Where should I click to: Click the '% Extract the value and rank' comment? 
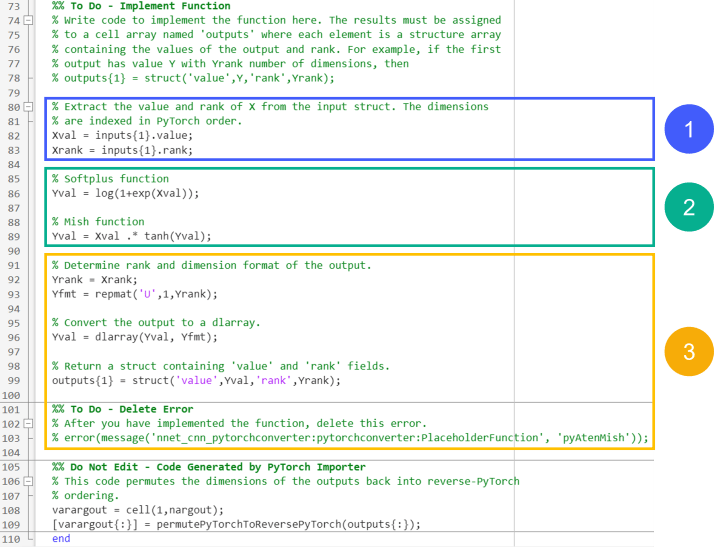[270, 107]
